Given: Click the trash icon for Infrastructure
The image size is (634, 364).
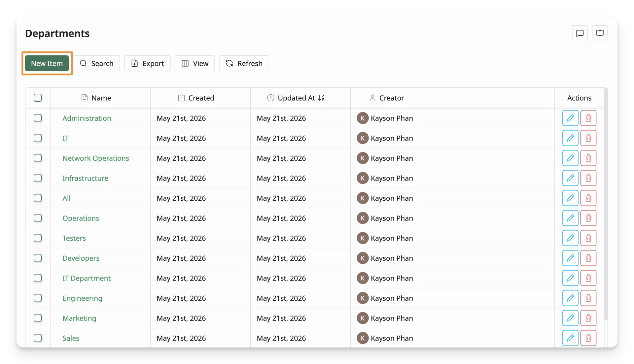Looking at the screenshot, I should tap(588, 178).
